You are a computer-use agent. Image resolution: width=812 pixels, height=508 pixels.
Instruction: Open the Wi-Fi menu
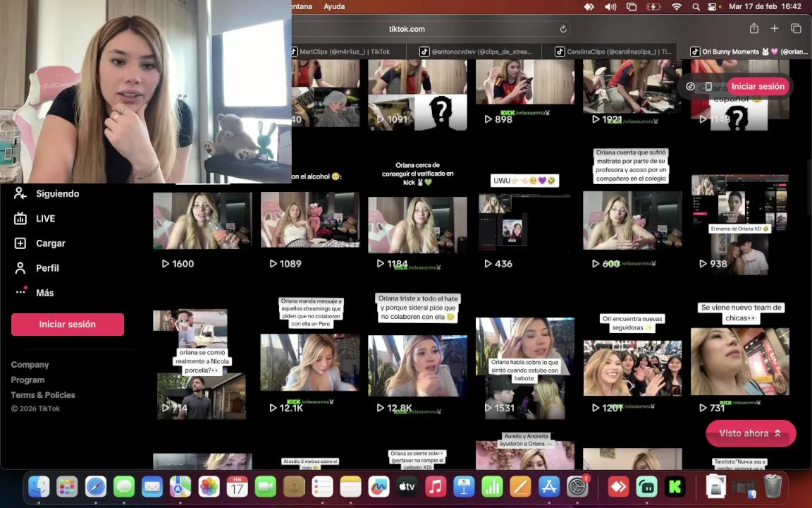coord(677,7)
